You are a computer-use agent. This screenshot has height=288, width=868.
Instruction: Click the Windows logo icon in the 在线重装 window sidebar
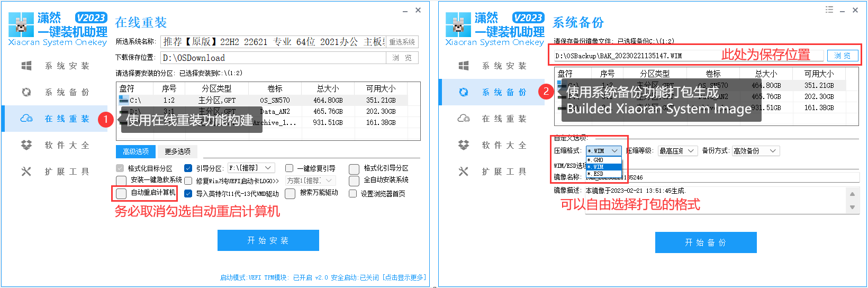tap(26, 66)
